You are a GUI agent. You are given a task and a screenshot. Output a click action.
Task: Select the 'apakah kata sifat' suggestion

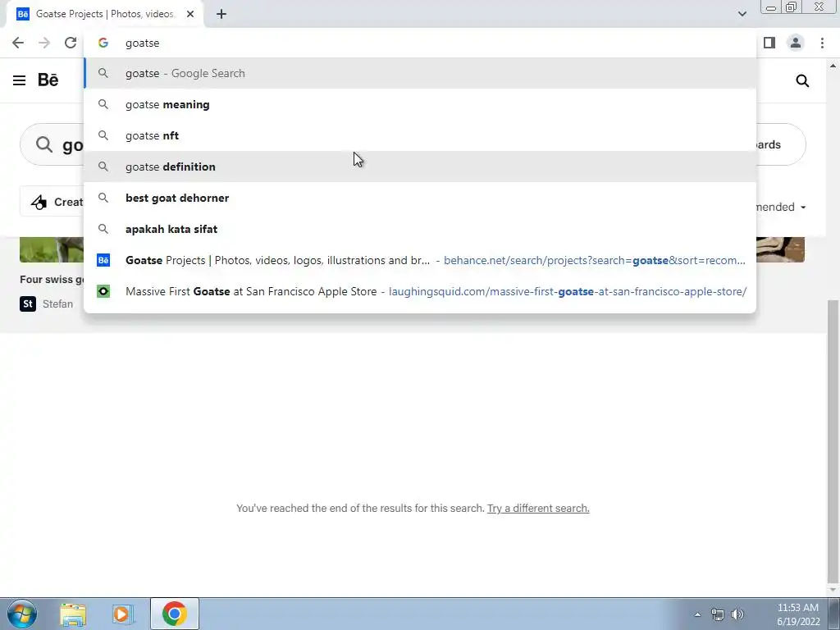click(420, 229)
